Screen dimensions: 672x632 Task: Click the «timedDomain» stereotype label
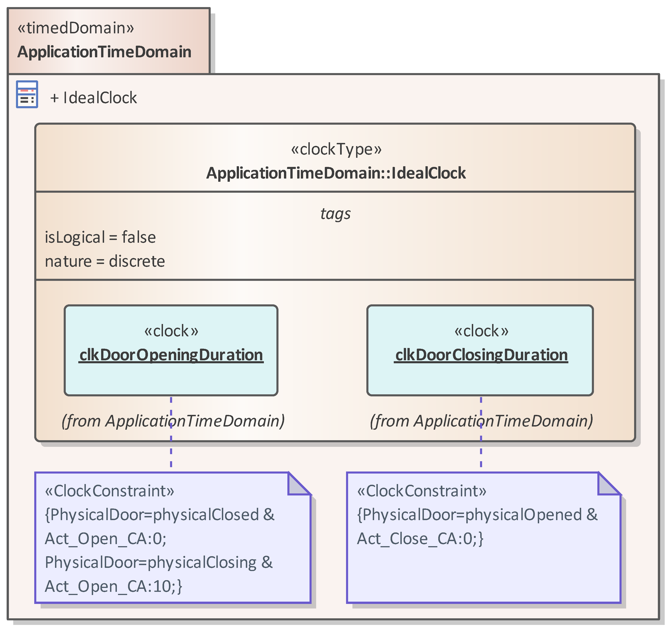(76, 28)
